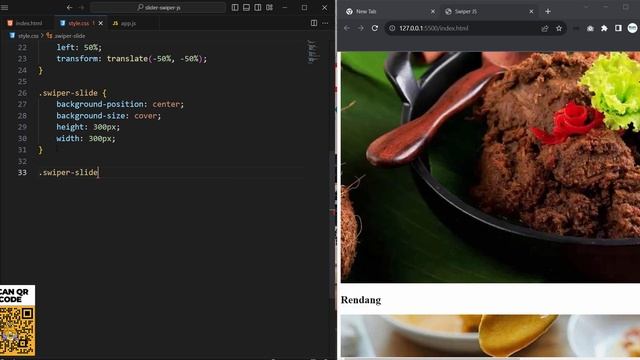This screenshot has height=360, width=640.
Task: View site information icon in address bar
Action: [x=392, y=28]
